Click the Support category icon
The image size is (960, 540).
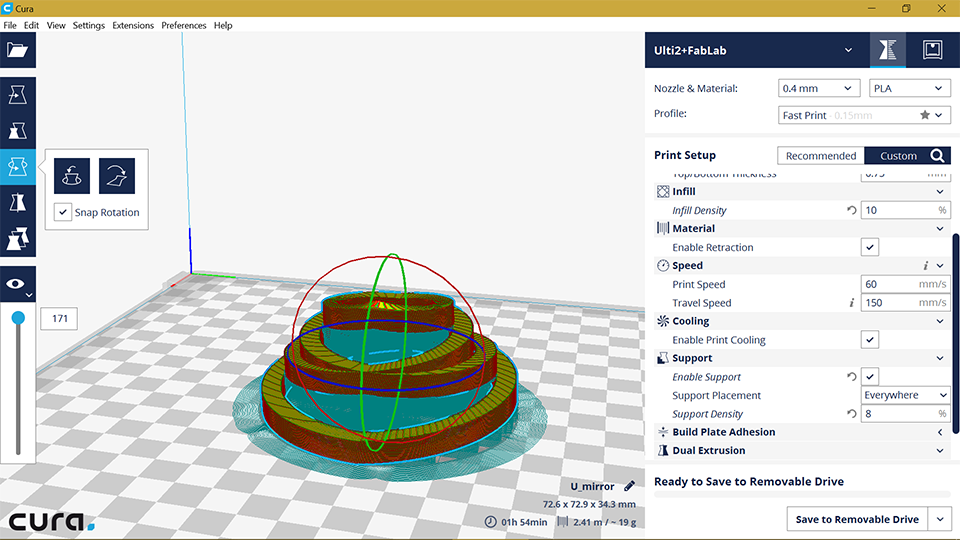[x=662, y=358]
